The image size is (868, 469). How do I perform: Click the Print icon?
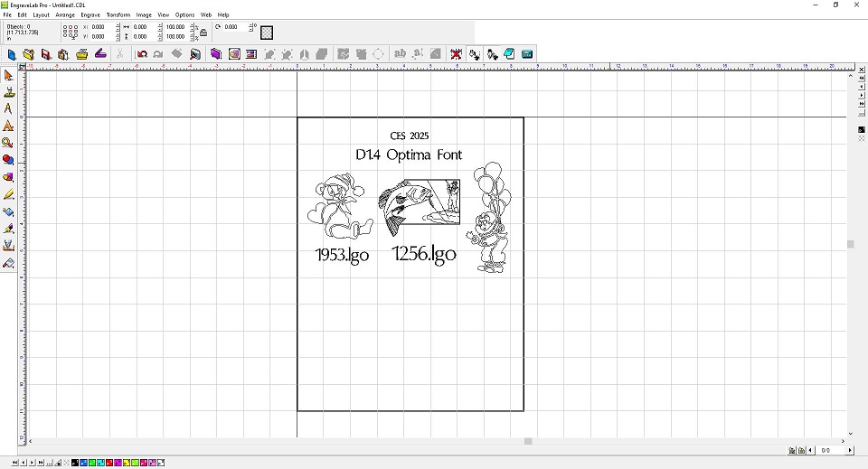(82, 54)
